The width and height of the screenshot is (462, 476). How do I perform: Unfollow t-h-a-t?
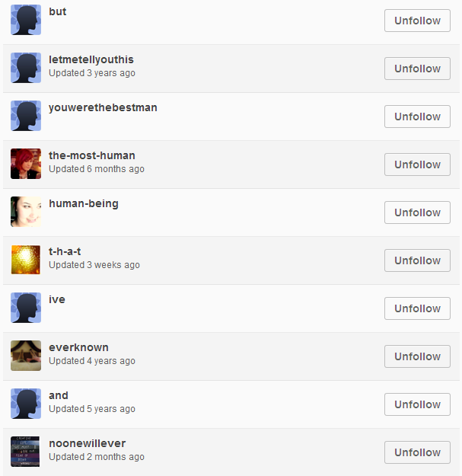coord(417,260)
